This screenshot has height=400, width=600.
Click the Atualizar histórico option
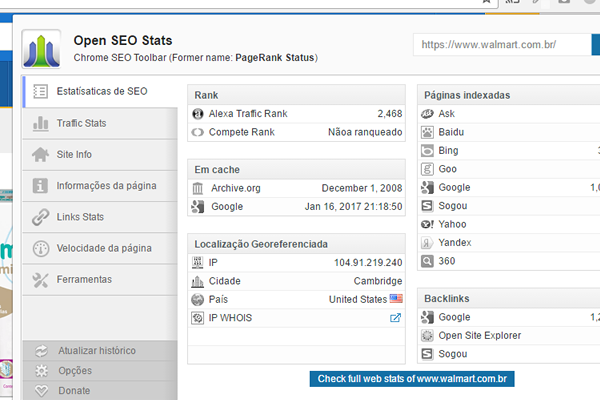[x=100, y=351]
